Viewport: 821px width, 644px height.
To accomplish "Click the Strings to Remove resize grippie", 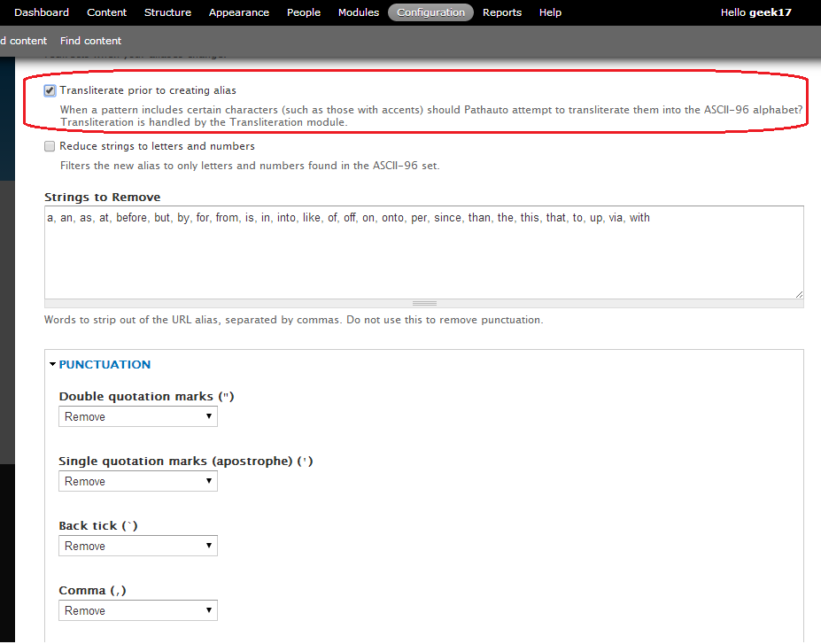I will [424, 303].
